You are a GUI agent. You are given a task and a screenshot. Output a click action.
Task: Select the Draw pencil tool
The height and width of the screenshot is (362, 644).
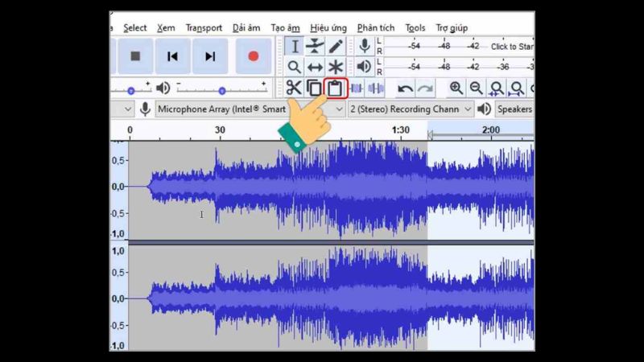click(x=336, y=47)
